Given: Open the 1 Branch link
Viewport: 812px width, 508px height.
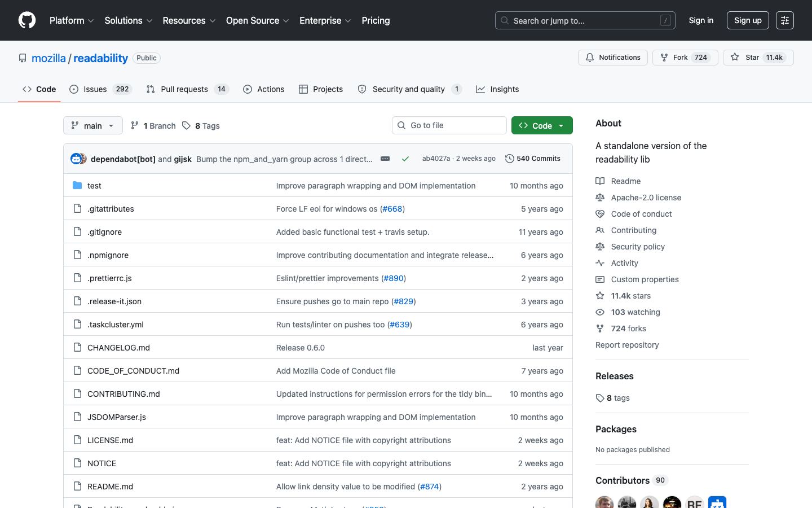Looking at the screenshot, I should pyautogui.click(x=153, y=126).
